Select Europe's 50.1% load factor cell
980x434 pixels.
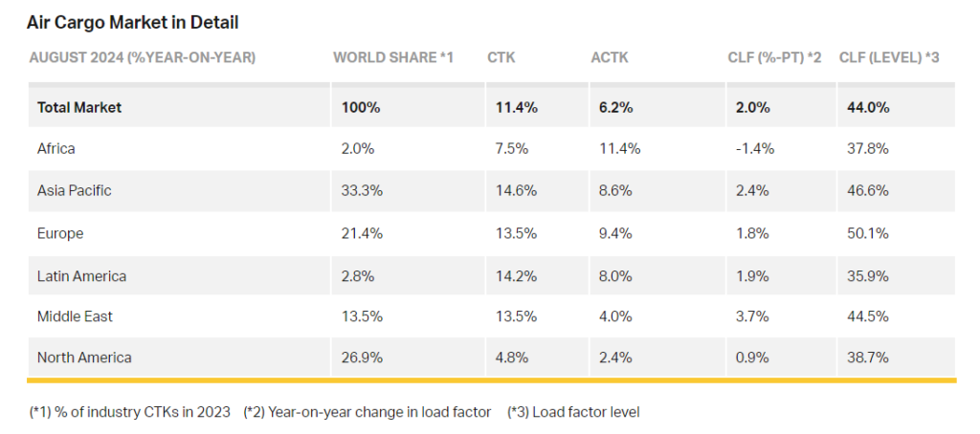[x=867, y=233]
